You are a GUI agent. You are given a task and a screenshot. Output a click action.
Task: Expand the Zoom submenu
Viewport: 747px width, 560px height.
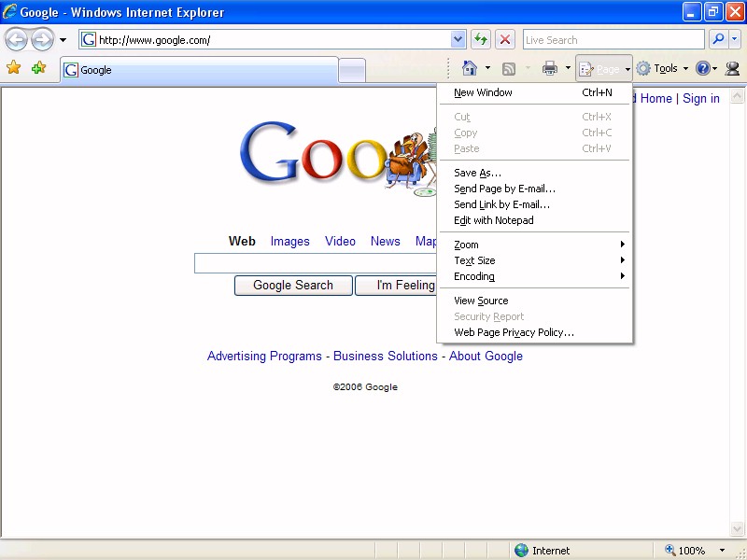[534, 245]
